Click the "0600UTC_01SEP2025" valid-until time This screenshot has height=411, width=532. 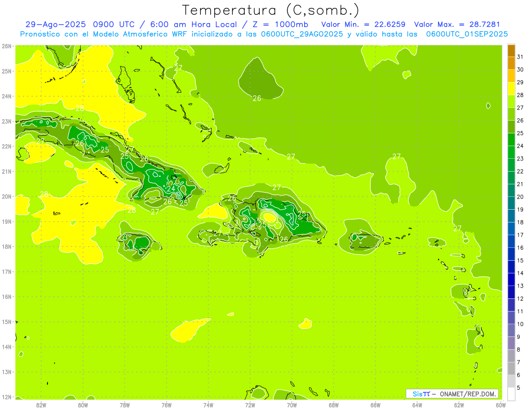(467, 34)
